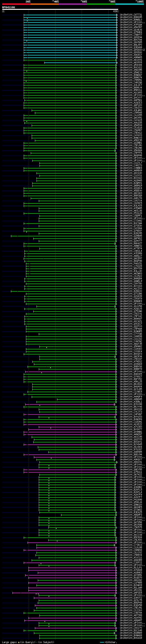Open the hit UniRef100_Q10BJ6
The height and width of the screenshot is (644, 146).
point(131,30)
